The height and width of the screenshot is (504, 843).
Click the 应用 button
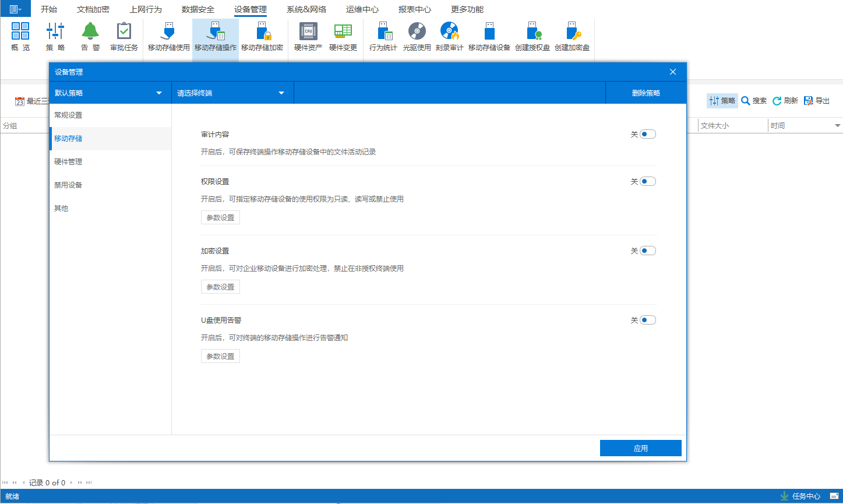(640, 448)
